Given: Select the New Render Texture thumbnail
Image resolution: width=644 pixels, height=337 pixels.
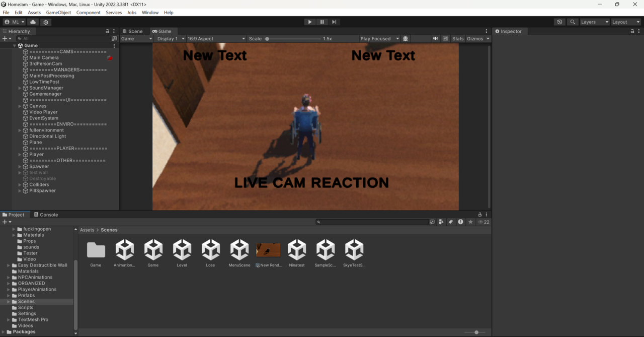Looking at the screenshot, I should (268, 250).
